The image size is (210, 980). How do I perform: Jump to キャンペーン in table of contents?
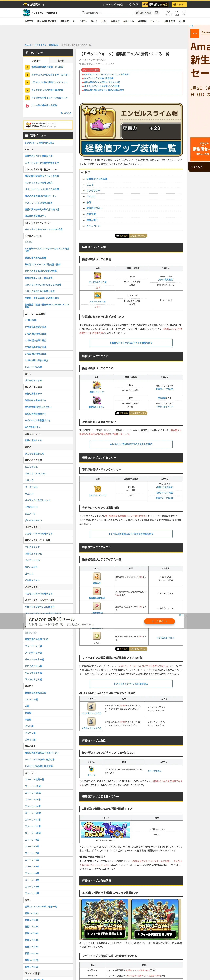point(93,226)
